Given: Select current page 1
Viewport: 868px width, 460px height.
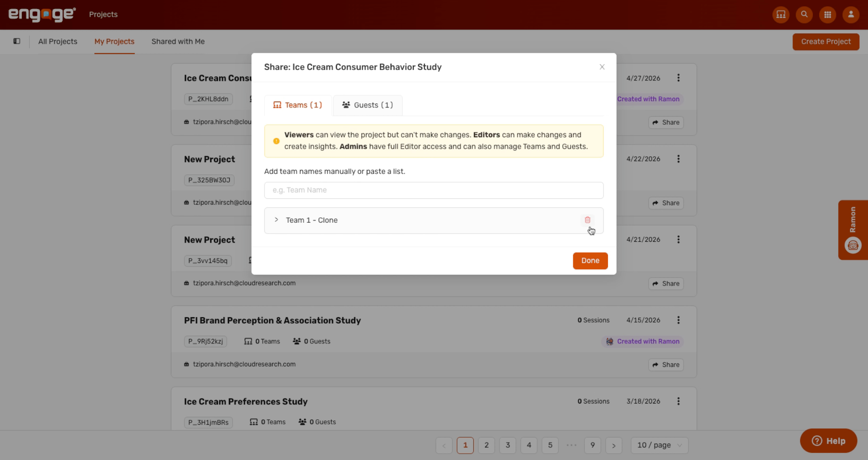Looking at the screenshot, I should (465, 445).
